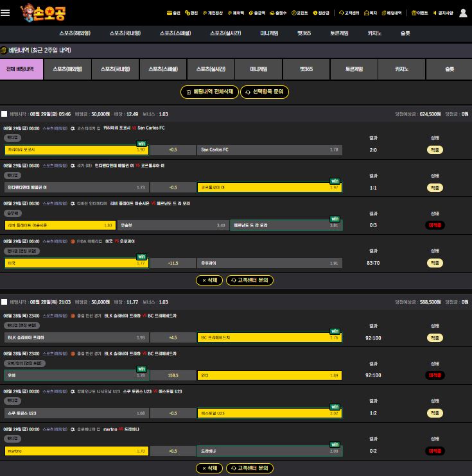The width and height of the screenshot is (472, 476).
Task: Open 고객센터 in top header
Action: [x=349, y=13]
